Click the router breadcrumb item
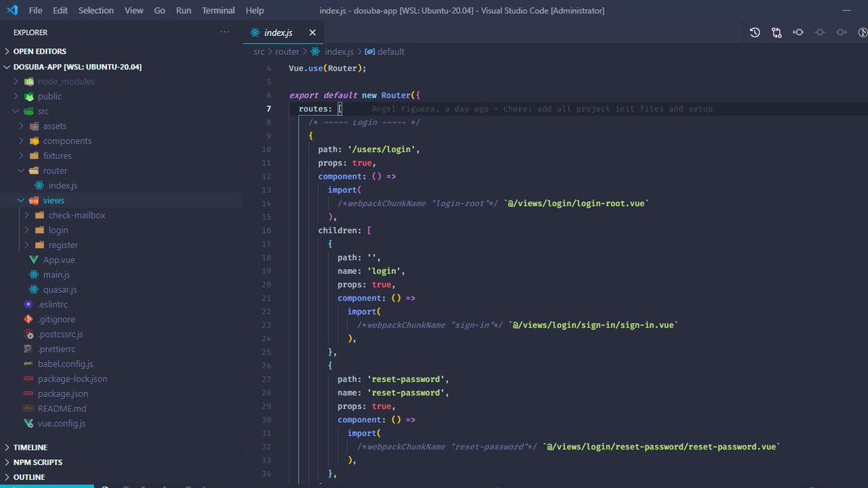Image resolution: width=868 pixels, height=488 pixels. coord(287,51)
